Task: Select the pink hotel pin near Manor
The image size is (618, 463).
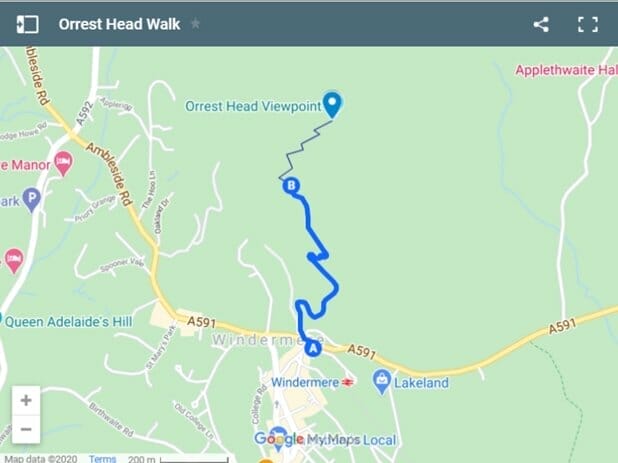Action: (63, 163)
